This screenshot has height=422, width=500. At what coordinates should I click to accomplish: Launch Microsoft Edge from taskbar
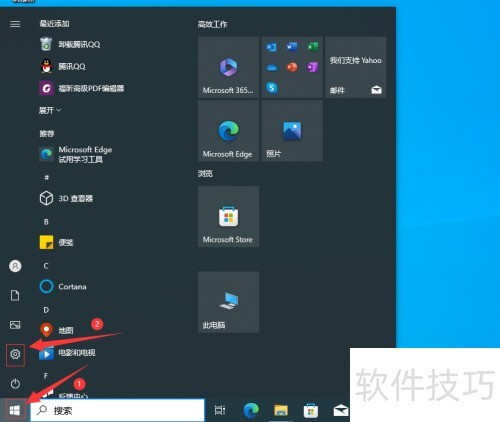pyautogui.click(x=251, y=410)
